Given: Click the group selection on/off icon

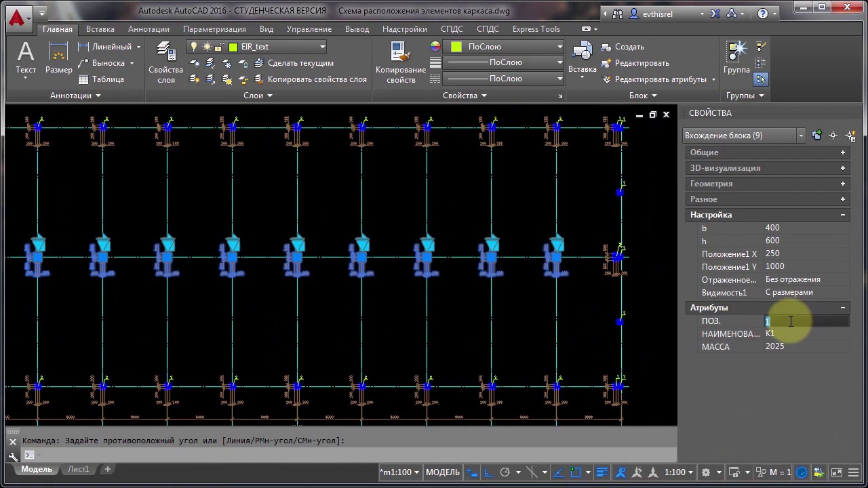Looking at the screenshot, I should [760, 79].
